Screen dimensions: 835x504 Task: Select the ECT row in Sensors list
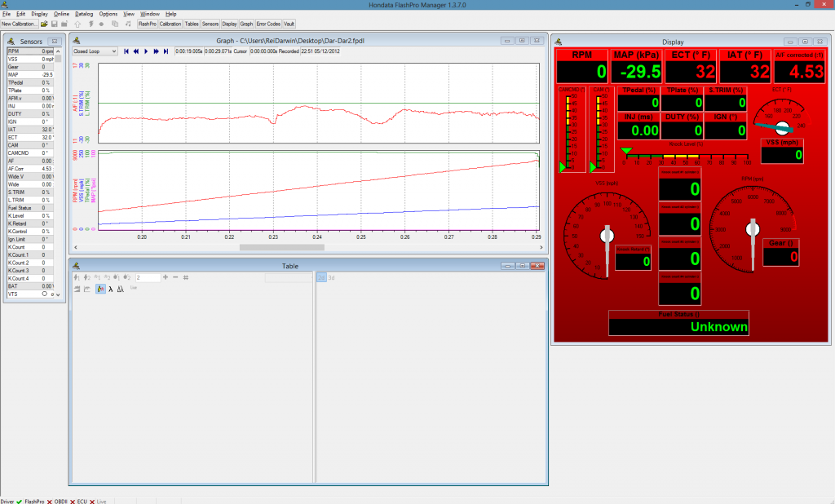coord(30,138)
